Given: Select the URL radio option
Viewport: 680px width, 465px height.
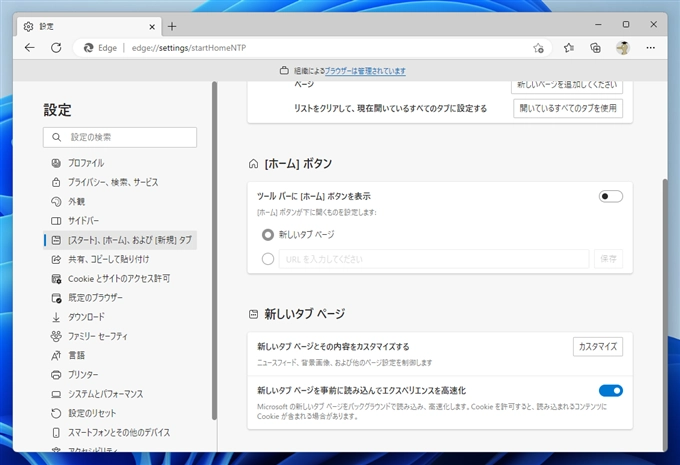Looking at the screenshot, I should (x=268, y=259).
